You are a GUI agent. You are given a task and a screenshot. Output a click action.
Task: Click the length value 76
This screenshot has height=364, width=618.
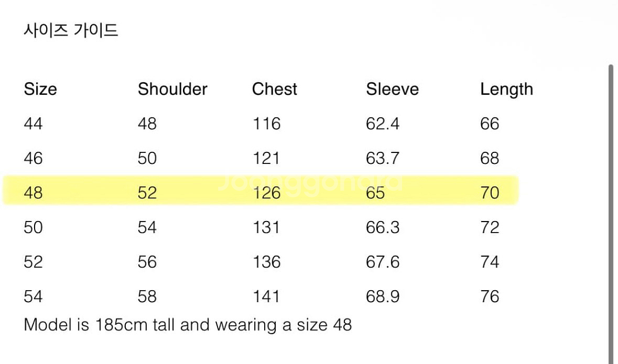[490, 296]
